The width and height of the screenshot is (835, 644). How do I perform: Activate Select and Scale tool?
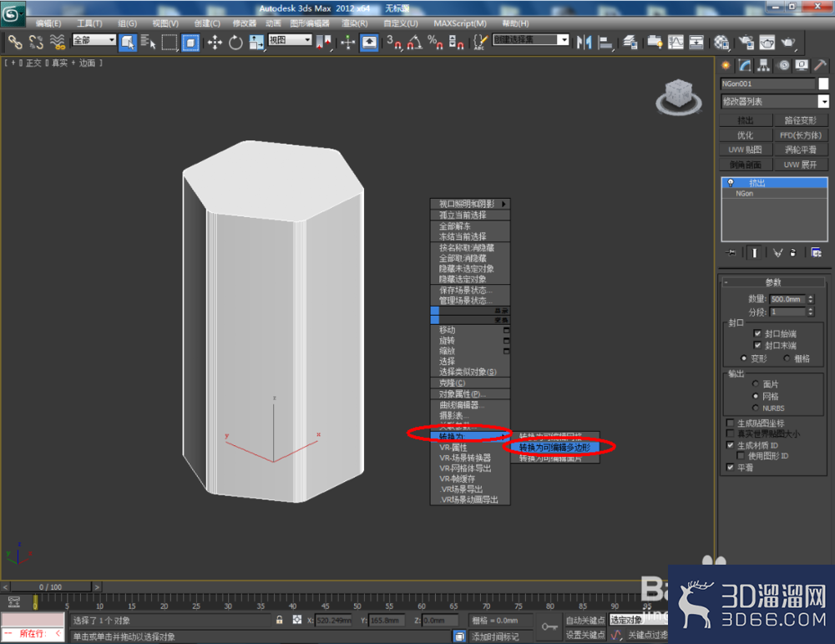coord(256,42)
